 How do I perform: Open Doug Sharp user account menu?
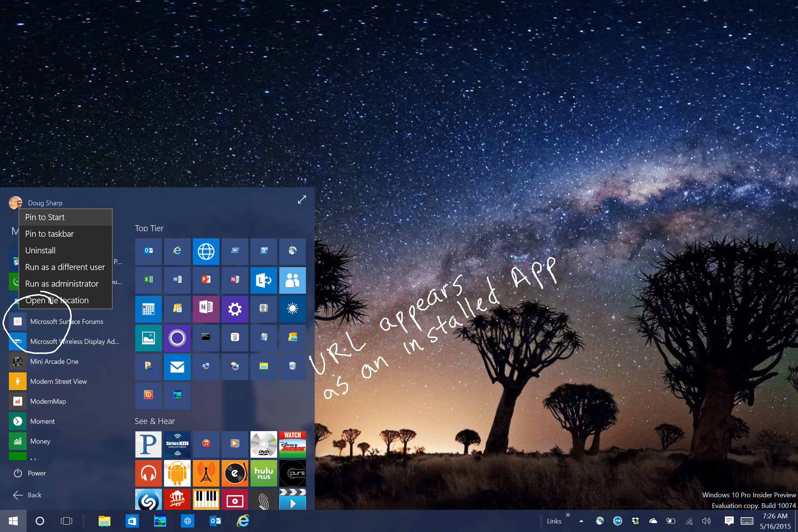point(36,203)
